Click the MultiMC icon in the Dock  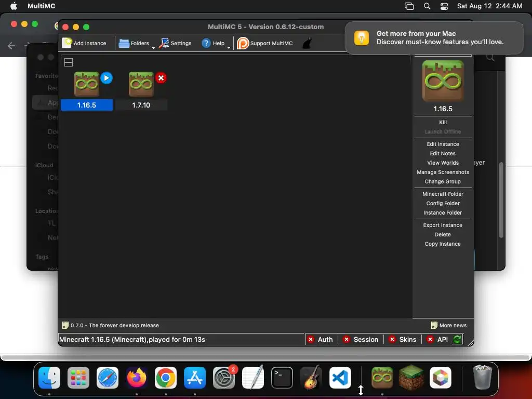point(382,378)
